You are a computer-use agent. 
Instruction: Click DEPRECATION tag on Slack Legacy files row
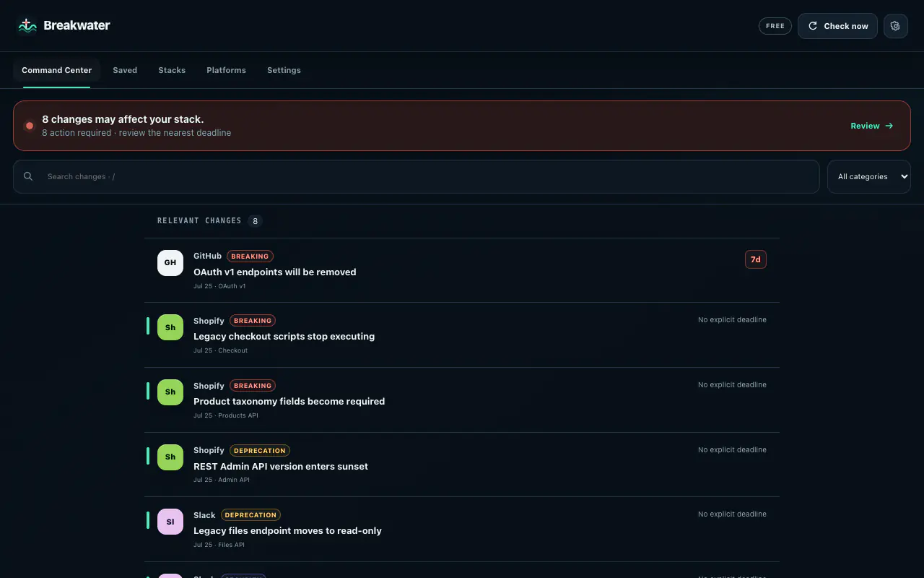(250, 515)
